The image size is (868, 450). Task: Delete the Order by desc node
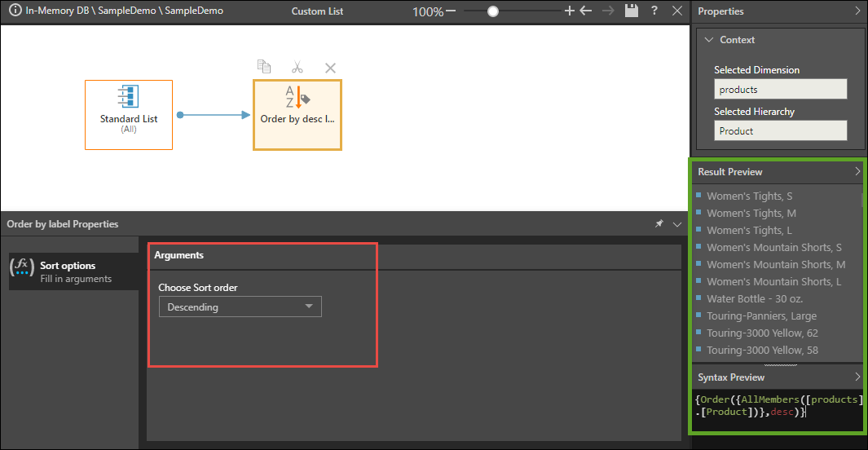[x=330, y=68]
